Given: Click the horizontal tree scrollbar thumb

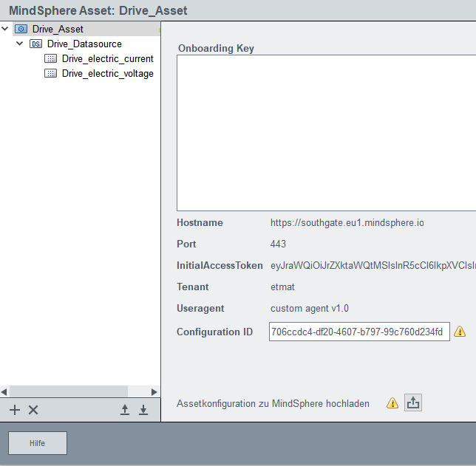Looking at the screenshot, I should click(x=69, y=391).
